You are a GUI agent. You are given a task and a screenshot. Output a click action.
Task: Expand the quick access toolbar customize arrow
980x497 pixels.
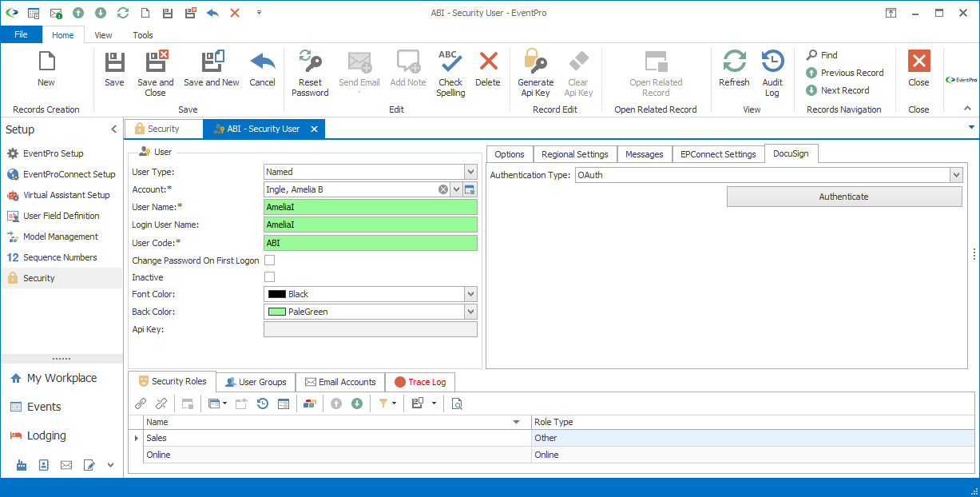259,13
